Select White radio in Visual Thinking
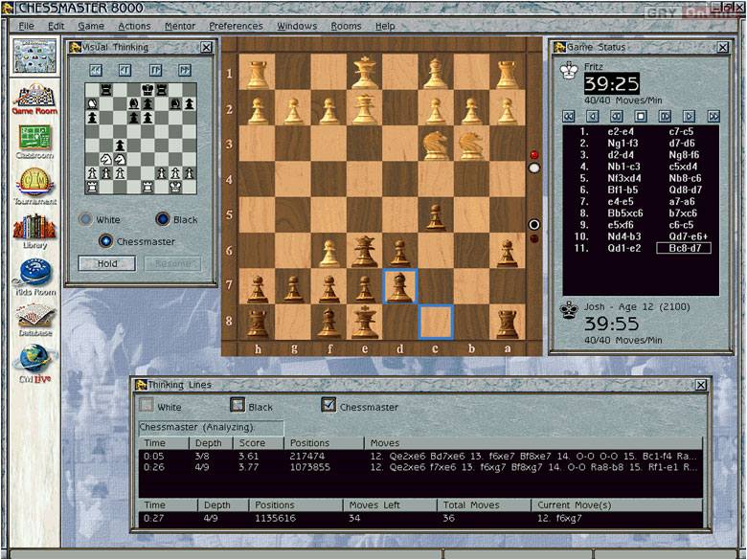The width and height of the screenshot is (747, 560). coord(86,219)
